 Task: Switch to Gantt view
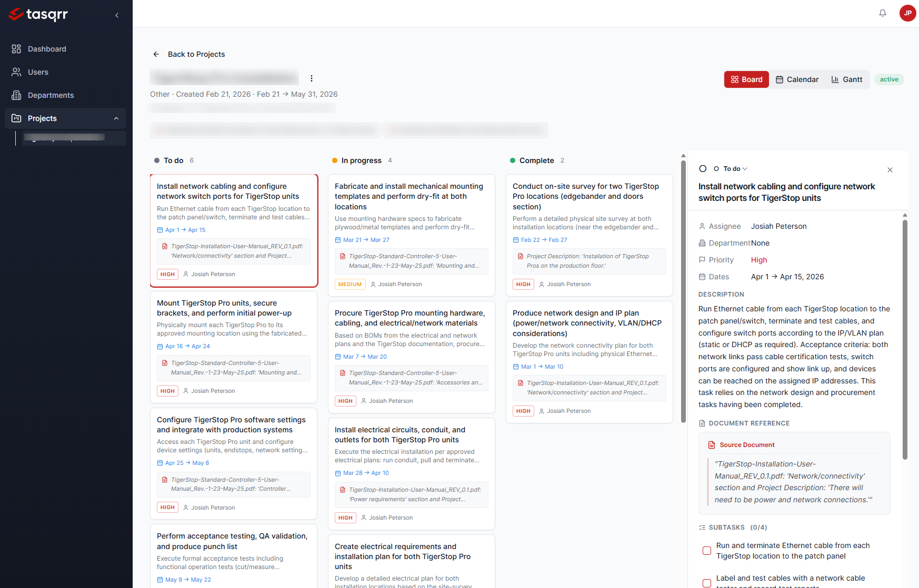(x=846, y=79)
